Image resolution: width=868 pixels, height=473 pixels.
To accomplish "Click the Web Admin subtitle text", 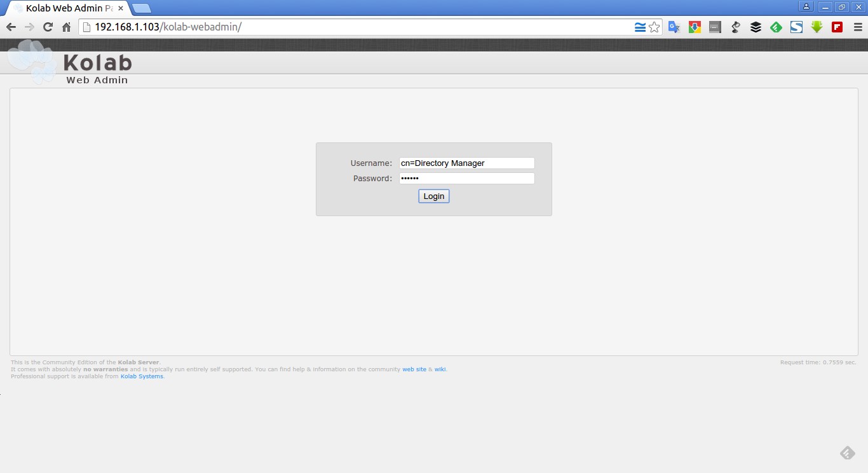I will click(97, 80).
